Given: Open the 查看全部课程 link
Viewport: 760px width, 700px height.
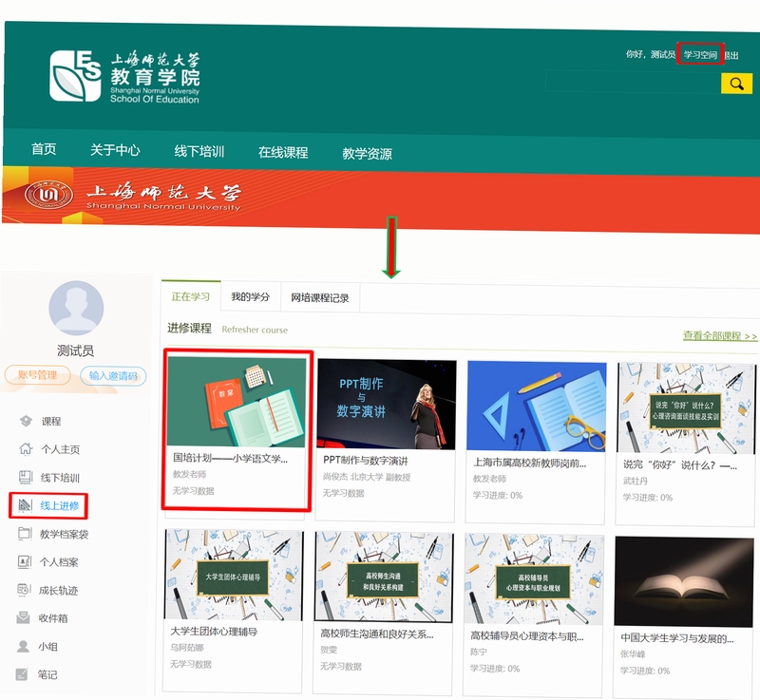Looking at the screenshot, I should pyautogui.click(x=720, y=335).
